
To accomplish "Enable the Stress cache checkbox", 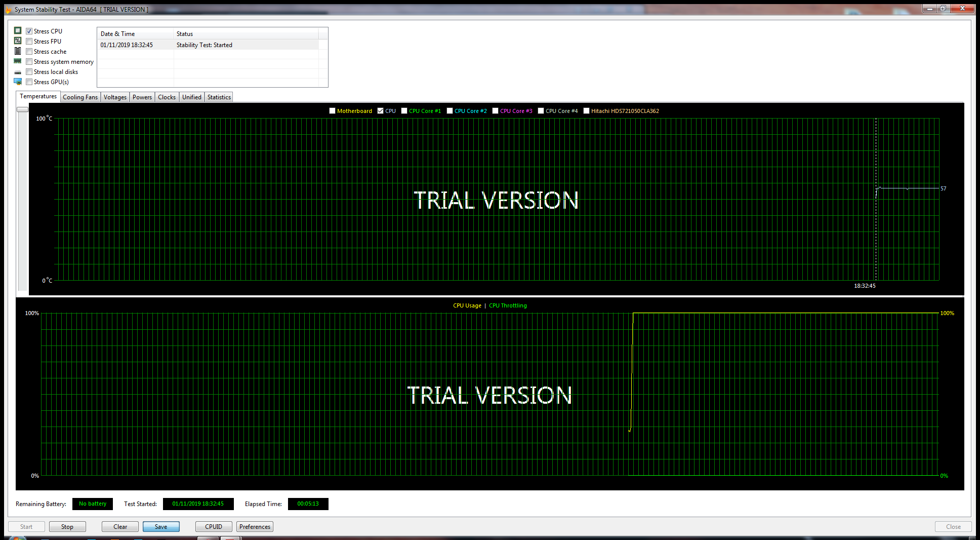I will 29,52.
